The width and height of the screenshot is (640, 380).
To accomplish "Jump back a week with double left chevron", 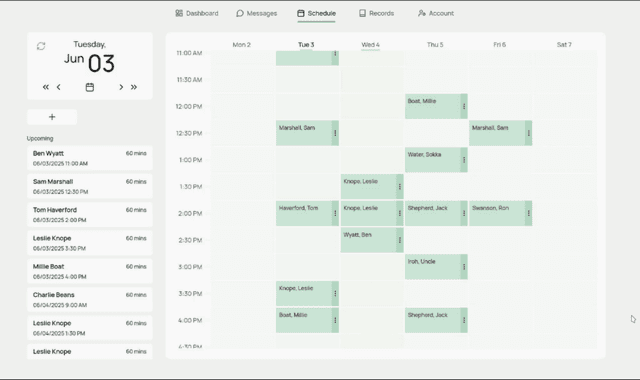I will pyautogui.click(x=46, y=87).
